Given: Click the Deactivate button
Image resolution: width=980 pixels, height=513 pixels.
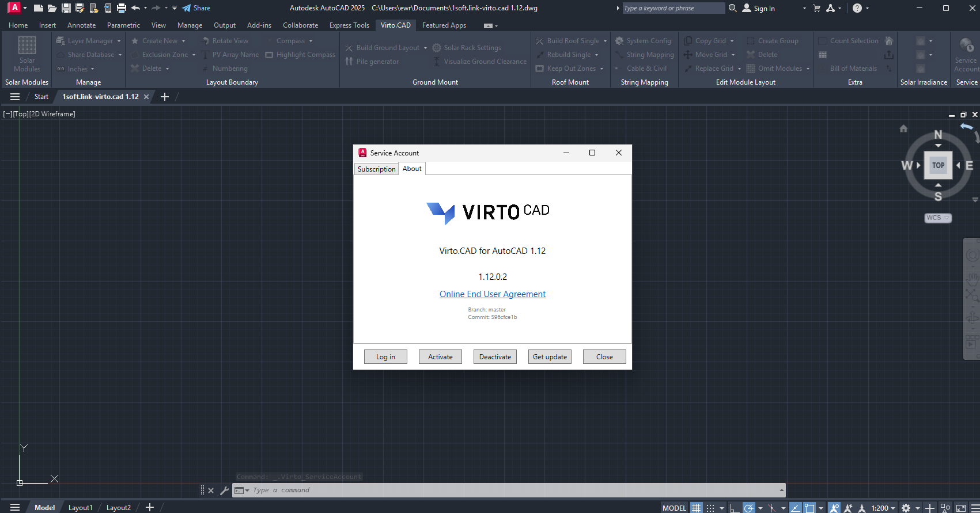Looking at the screenshot, I should coord(495,357).
